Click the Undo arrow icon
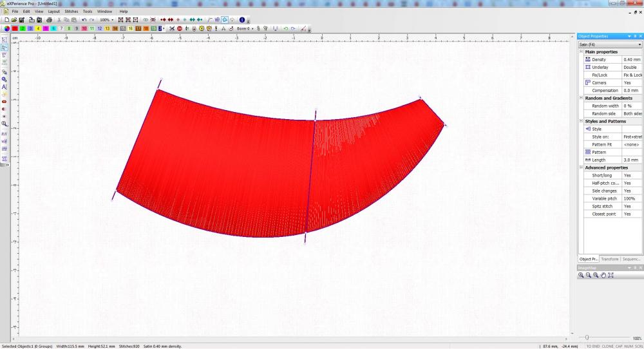Viewport: 644px width, 349px height. point(84,20)
